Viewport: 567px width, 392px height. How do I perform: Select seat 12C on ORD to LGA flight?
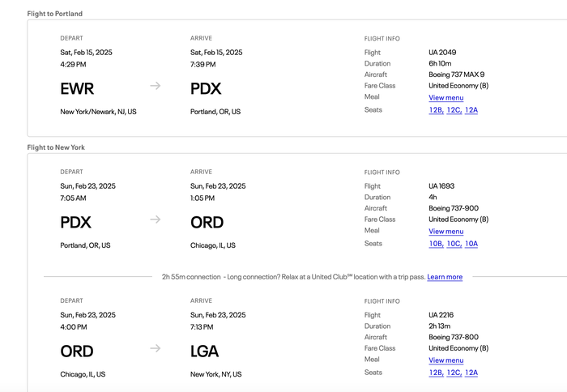(x=454, y=373)
